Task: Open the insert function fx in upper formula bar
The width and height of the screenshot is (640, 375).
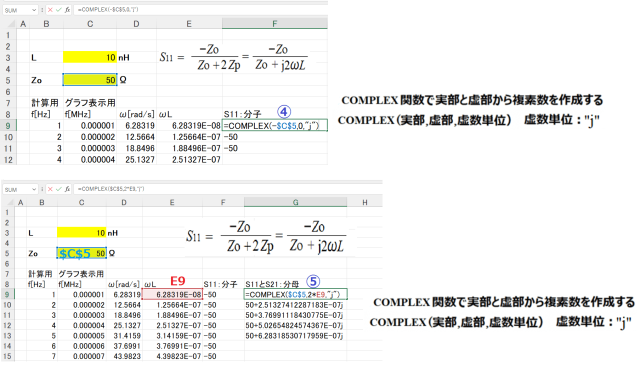Action: pyautogui.click(x=67, y=10)
